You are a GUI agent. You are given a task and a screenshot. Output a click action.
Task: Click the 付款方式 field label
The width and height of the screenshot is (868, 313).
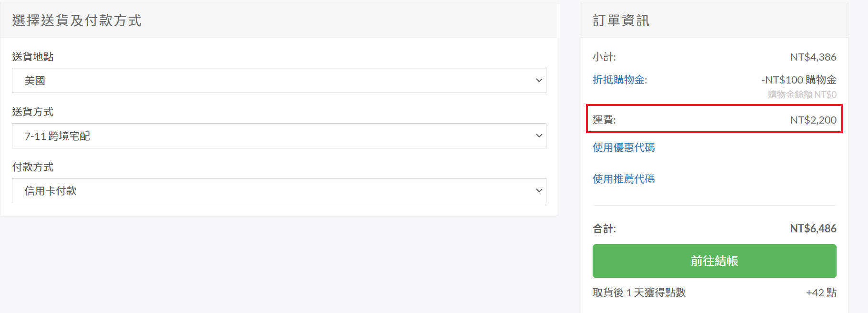click(x=33, y=167)
